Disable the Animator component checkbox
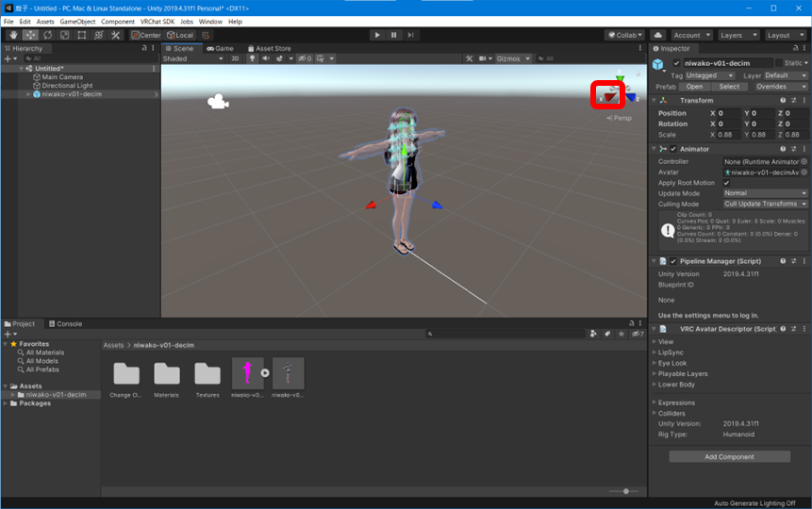Viewport: 812px width, 509px height. click(673, 149)
